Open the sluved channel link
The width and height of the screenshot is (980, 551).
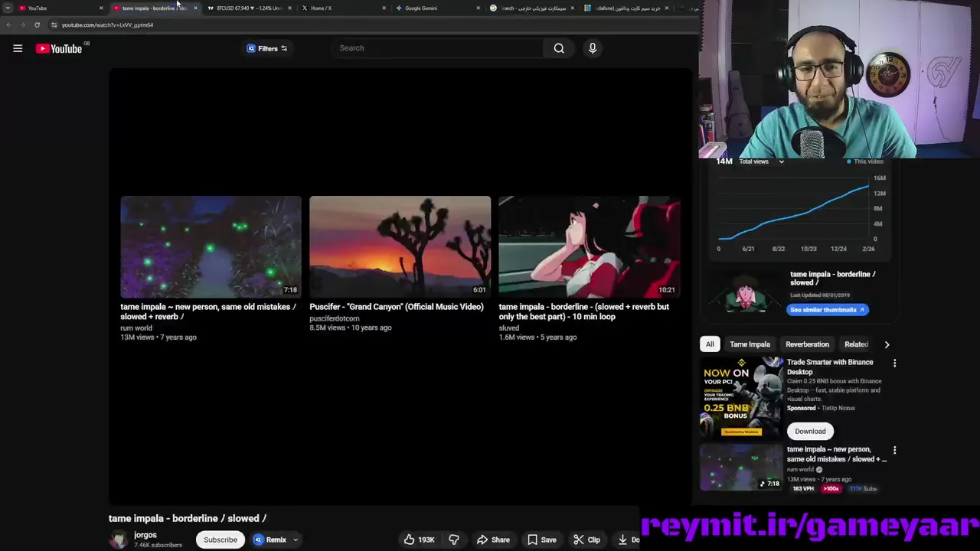(x=509, y=328)
